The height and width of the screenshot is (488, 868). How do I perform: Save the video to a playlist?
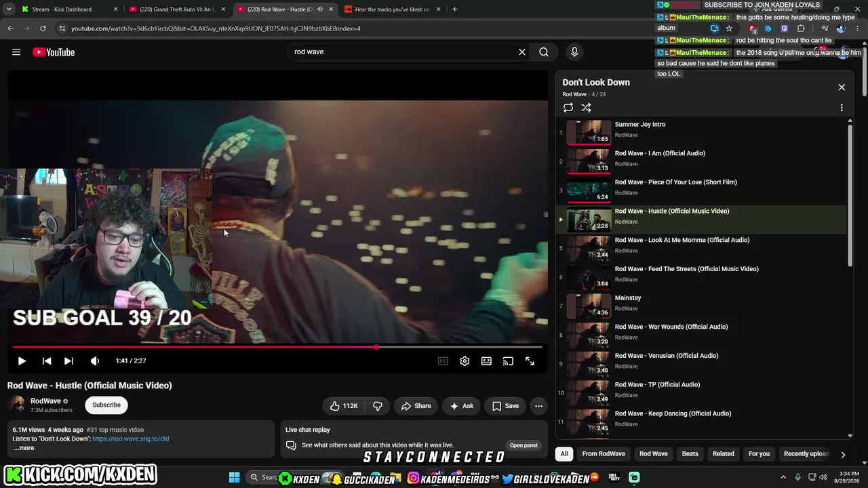coord(505,406)
